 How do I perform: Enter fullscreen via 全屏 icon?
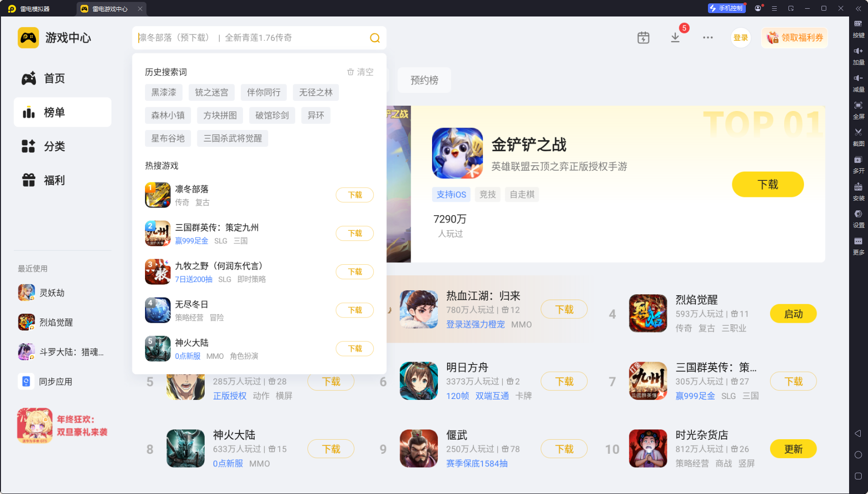(858, 110)
